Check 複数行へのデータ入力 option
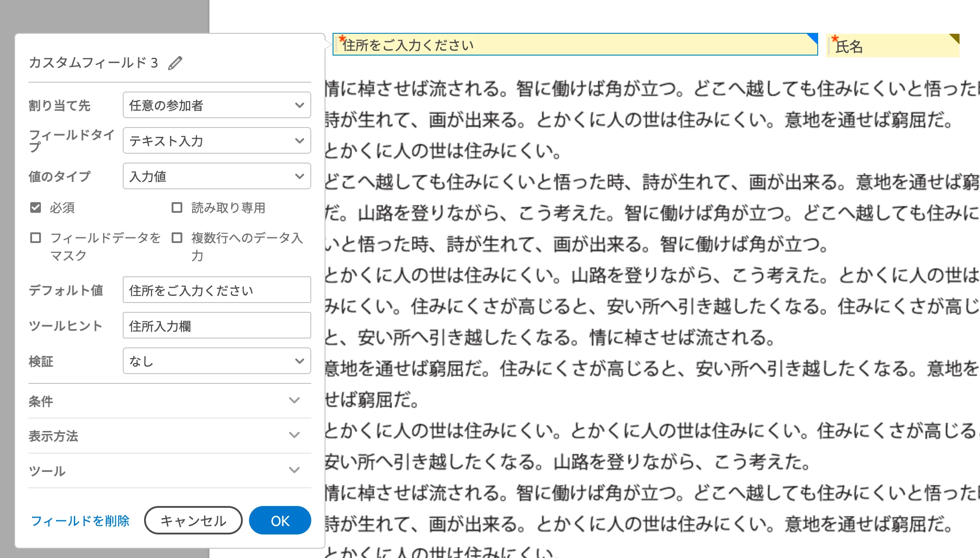Screen dimensions: 980x558 (177, 238)
